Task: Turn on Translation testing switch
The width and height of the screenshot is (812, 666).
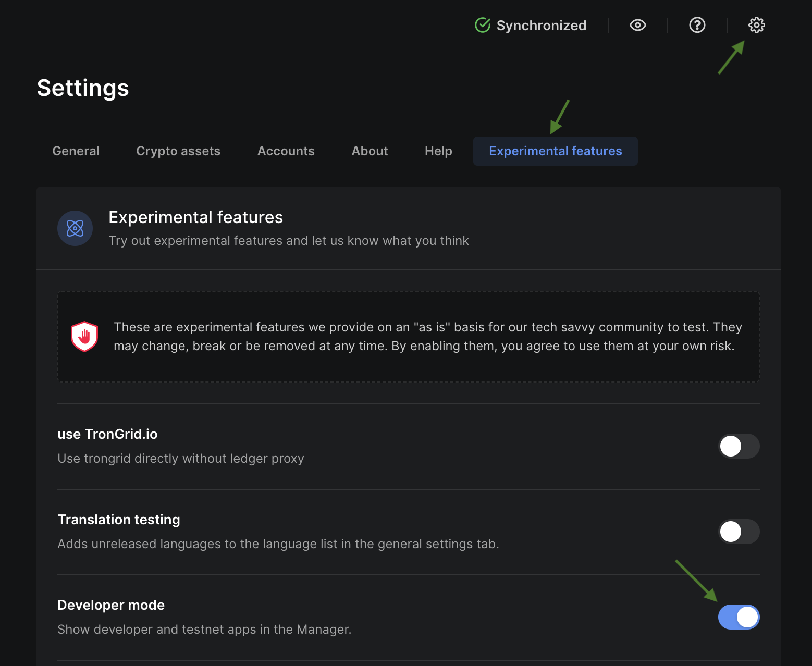Action: pyautogui.click(x=739, y=532)
